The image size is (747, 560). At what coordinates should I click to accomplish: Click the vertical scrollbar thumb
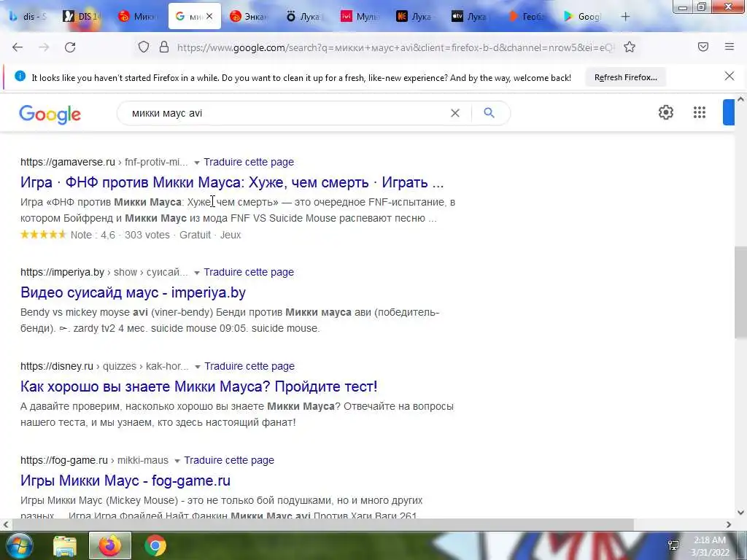(x=740, y=292)
